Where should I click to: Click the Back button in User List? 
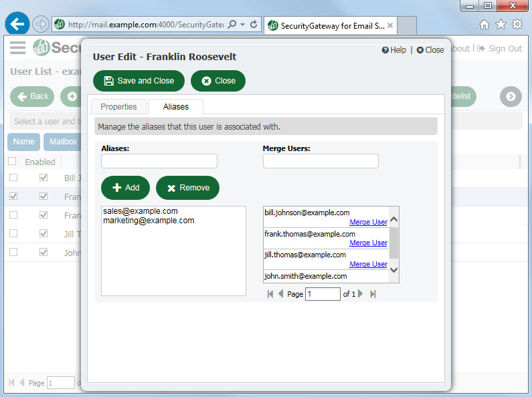[x=32, y=96]
